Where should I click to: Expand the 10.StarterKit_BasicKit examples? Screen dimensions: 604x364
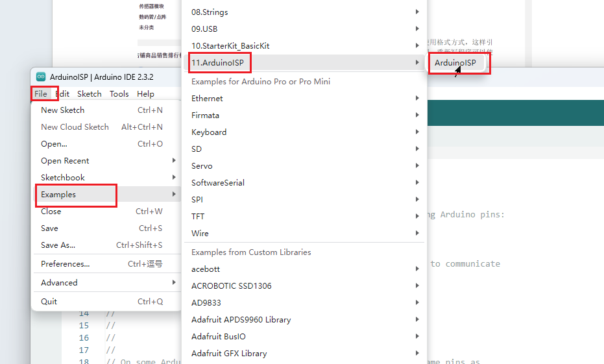[x=230, y=46]
